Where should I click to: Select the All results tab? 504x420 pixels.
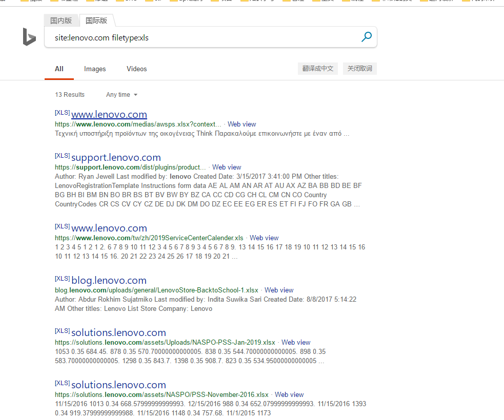[x=59, y=69]
